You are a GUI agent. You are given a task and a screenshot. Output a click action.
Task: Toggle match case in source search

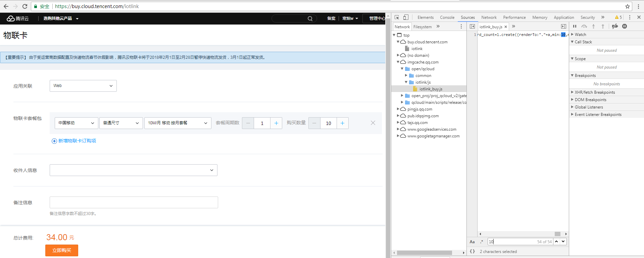pos(472,242)
